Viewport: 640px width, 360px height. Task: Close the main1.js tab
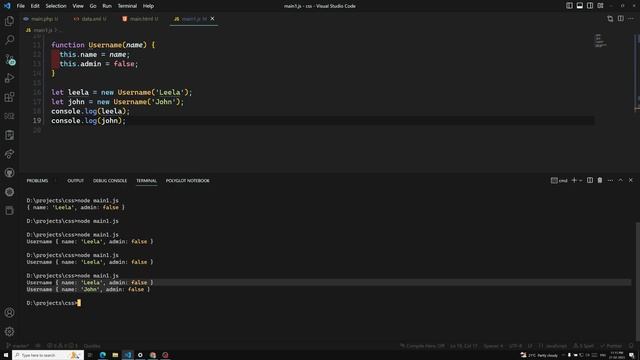coord(212,19)
